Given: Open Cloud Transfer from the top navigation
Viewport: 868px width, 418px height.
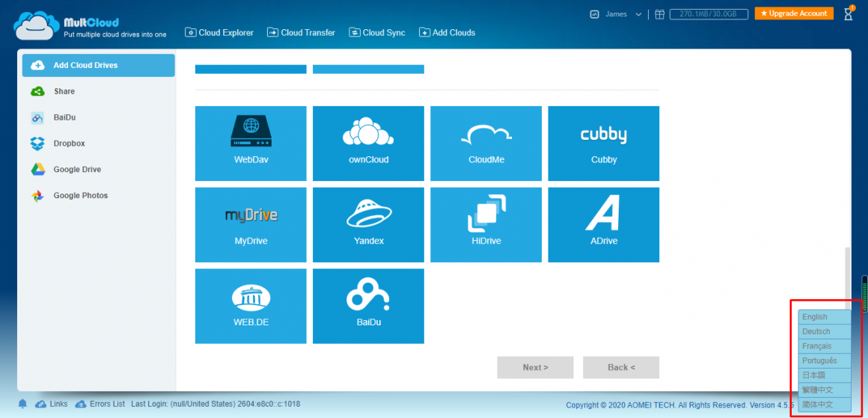Looking at the screenshot, I should pos(301,33).
